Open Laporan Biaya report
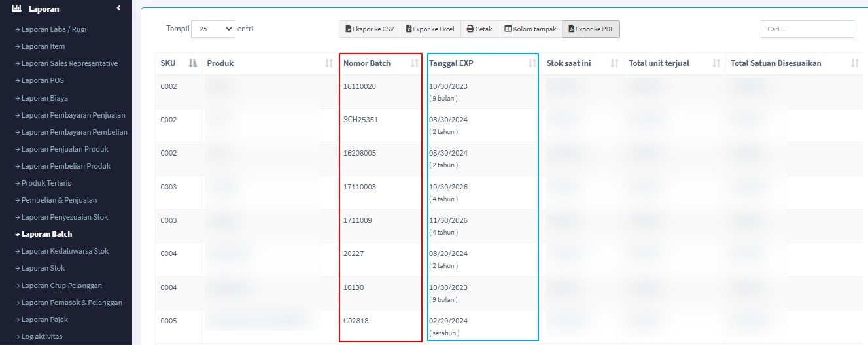This screenshot has height=345, width=868. pyautogui.click(x=42, y=98)
